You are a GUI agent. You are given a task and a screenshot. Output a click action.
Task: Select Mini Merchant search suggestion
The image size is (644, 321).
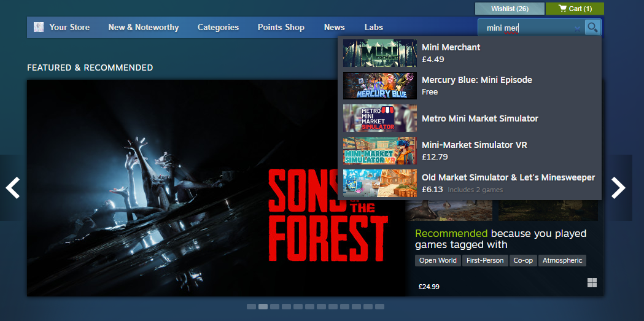click(x=470, y=53)
